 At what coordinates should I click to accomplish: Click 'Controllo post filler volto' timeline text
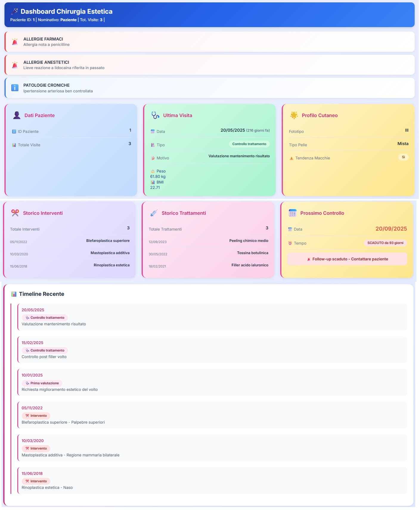[44, 357]
